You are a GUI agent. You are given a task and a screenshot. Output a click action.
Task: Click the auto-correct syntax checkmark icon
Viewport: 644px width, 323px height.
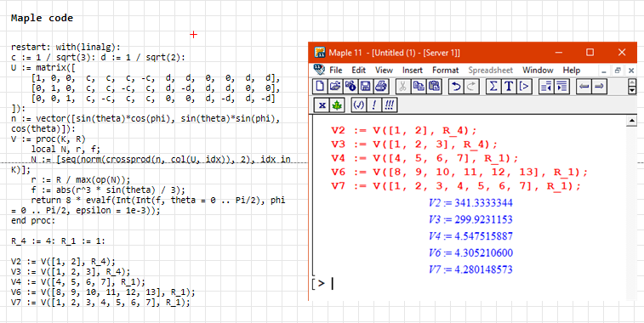[359, 105]
